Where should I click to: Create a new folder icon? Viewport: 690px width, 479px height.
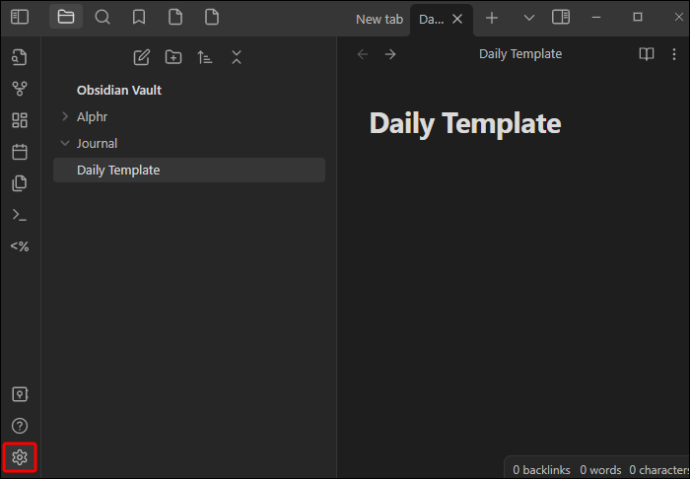173,57
